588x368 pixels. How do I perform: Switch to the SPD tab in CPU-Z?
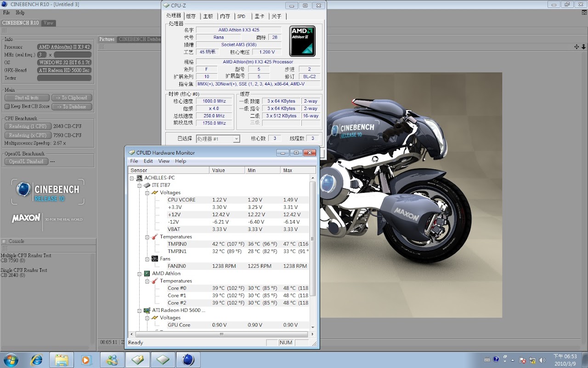point(241,16)
